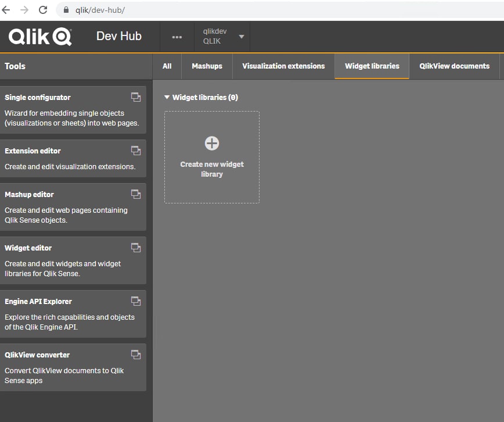Open Single configurator in new window icon
The height and width of the screenshot is (422, 504).
point(136,97)
